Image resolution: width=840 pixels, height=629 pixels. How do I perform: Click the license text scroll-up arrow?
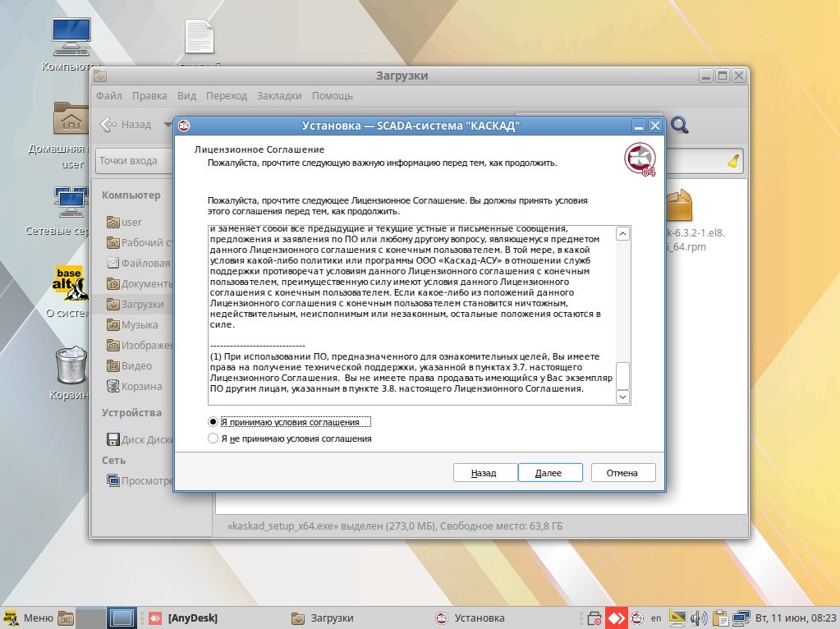click(622, 234)
